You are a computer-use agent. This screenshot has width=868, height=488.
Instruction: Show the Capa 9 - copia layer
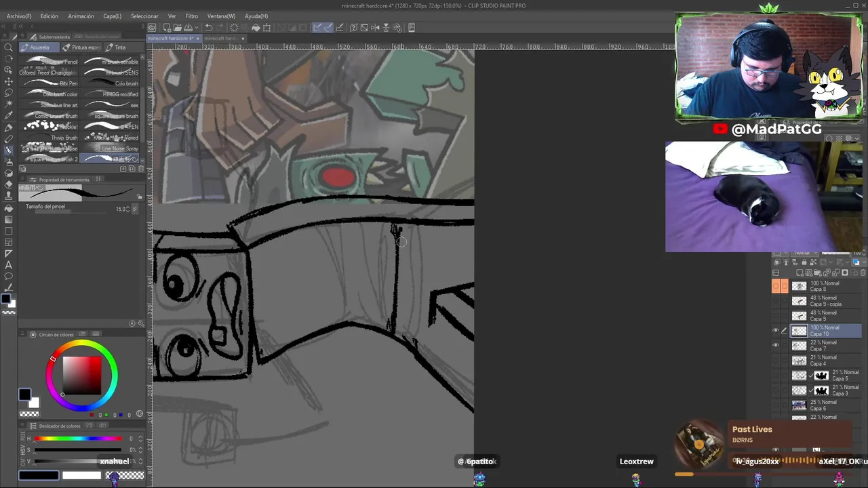click(776, 301)
